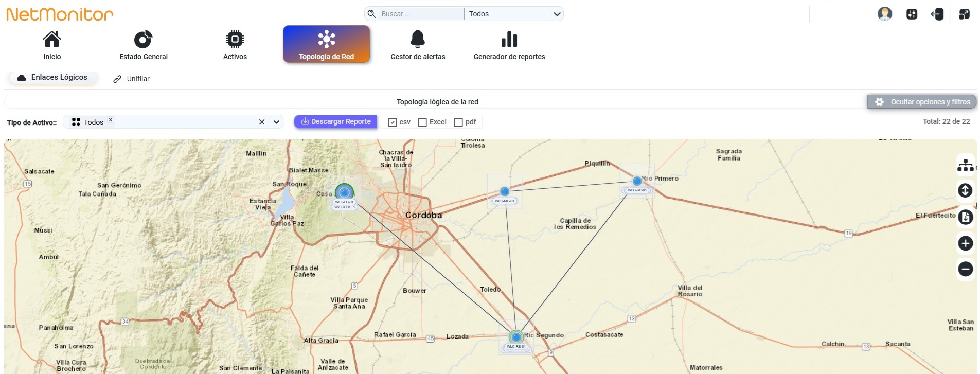Click the up-down arrows map control
This screenshot has height=374, width=980.
pos(965,190)
